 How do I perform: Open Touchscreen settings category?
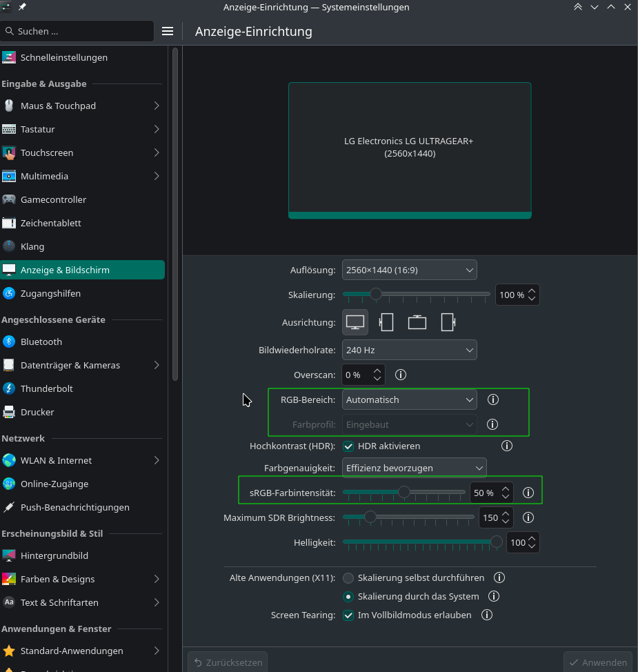click(x=82, y=152)
